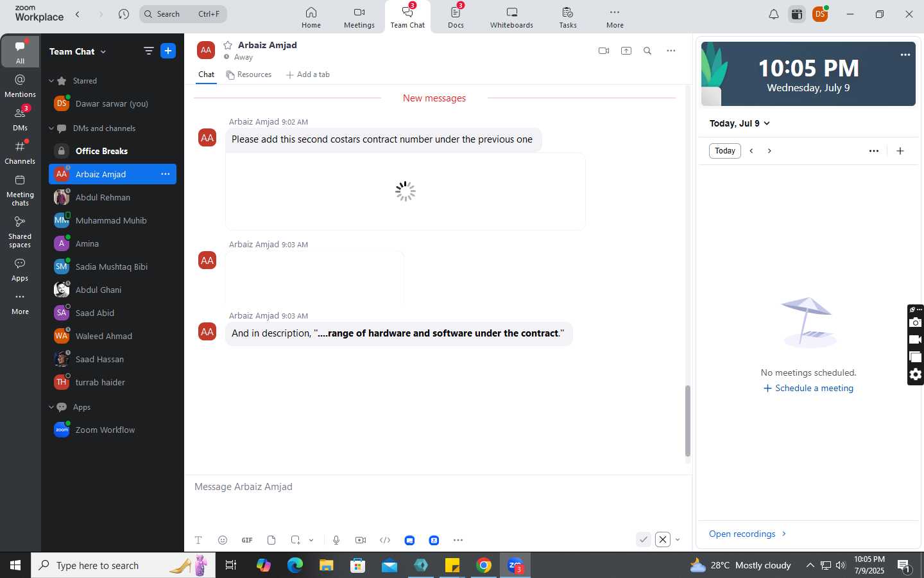Toggle the calendar panel icon
The height and width of the screenshot is (578, 924).
[797, 14]
